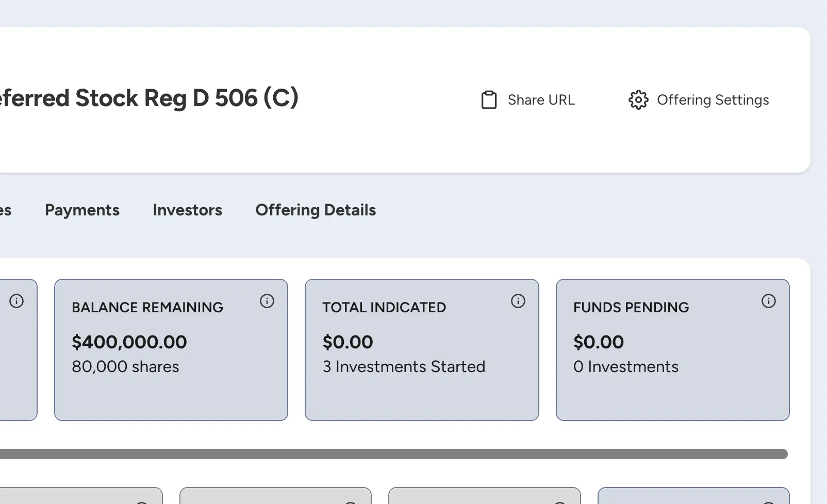Select the BALANCE REMAINING card heading

(x=147, y=308)
